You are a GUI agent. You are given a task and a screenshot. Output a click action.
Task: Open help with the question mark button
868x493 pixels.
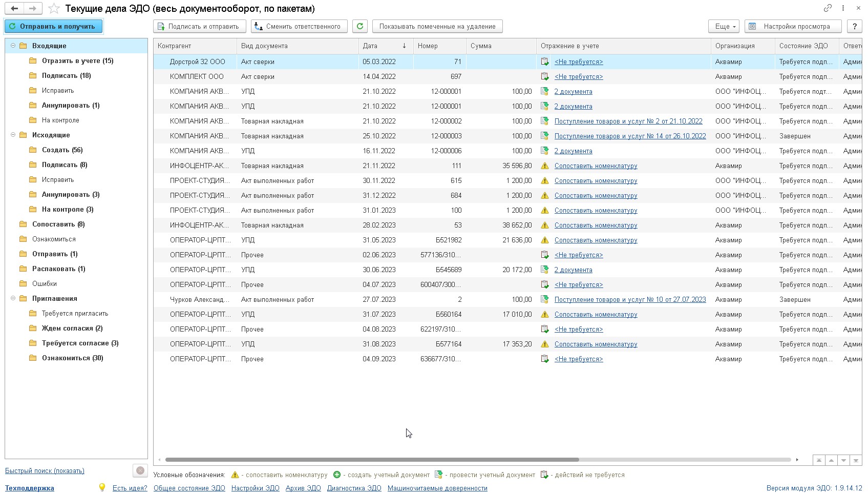(x=855, y=26)
